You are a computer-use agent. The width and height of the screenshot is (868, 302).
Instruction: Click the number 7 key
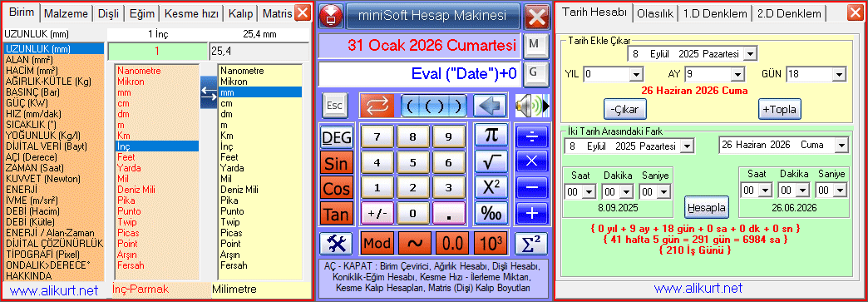point(377,137)
